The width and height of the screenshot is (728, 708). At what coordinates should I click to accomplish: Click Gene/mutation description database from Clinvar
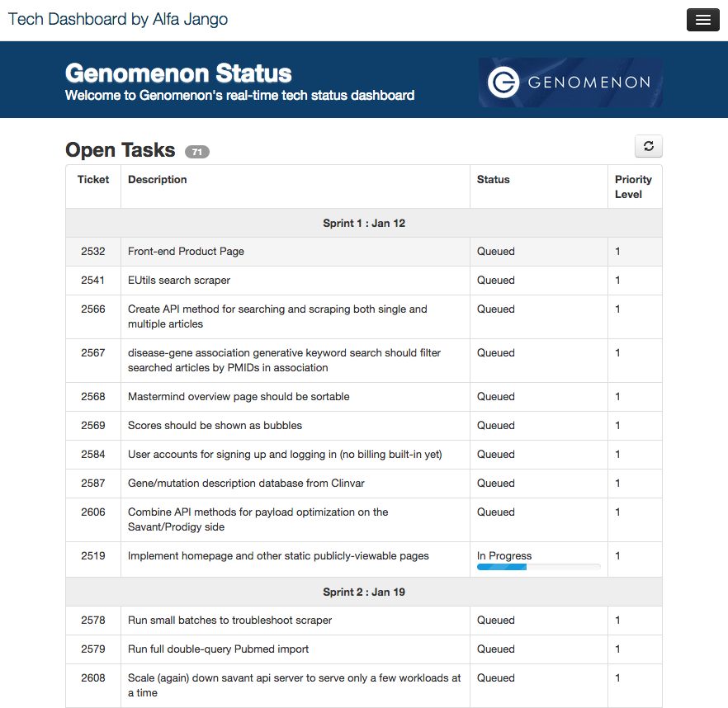tap(246, 484)
